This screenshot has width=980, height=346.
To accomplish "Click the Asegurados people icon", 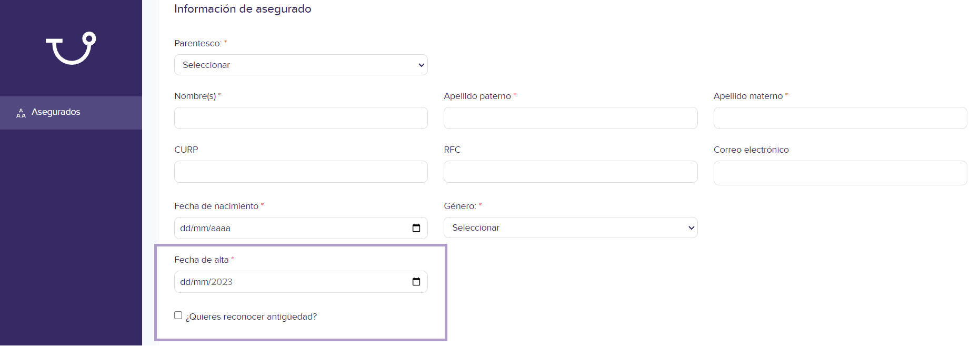I will (21, 113).
